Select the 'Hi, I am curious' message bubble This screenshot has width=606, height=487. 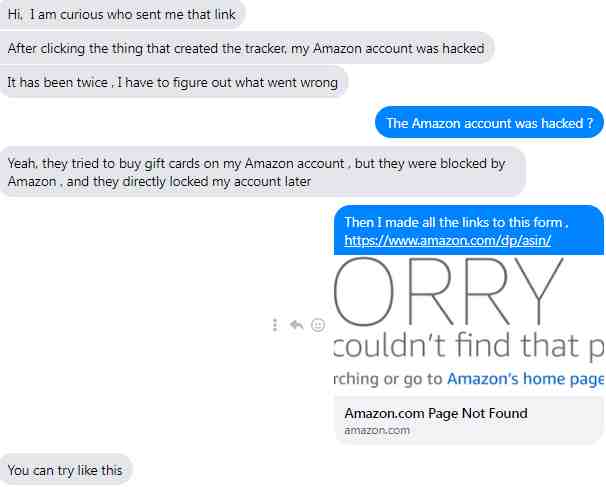tap(122, 15)
